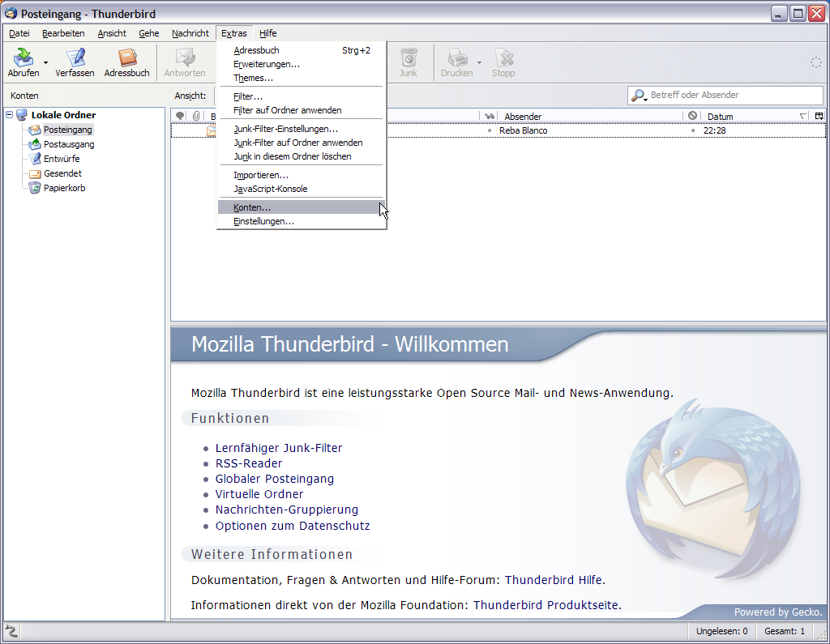830x644 pixels.
Task: Click the search magnifier dropdown icon
Action: [x=639, y=96]
